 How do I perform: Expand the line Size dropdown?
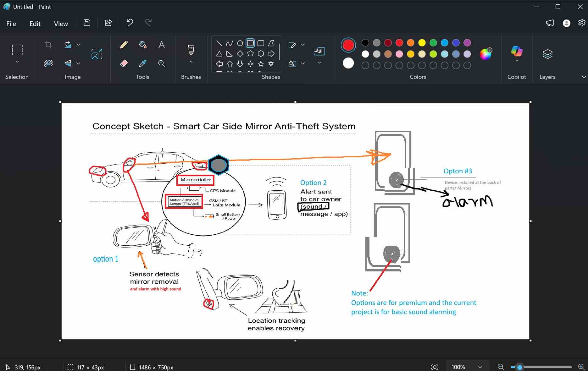coord(319,63)
